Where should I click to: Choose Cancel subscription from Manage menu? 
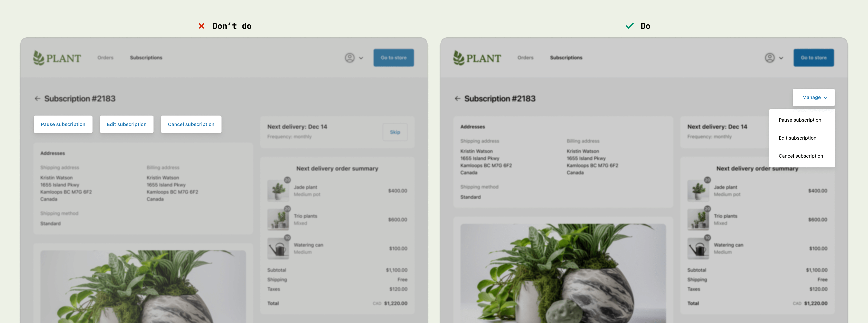tap(801, 156)
